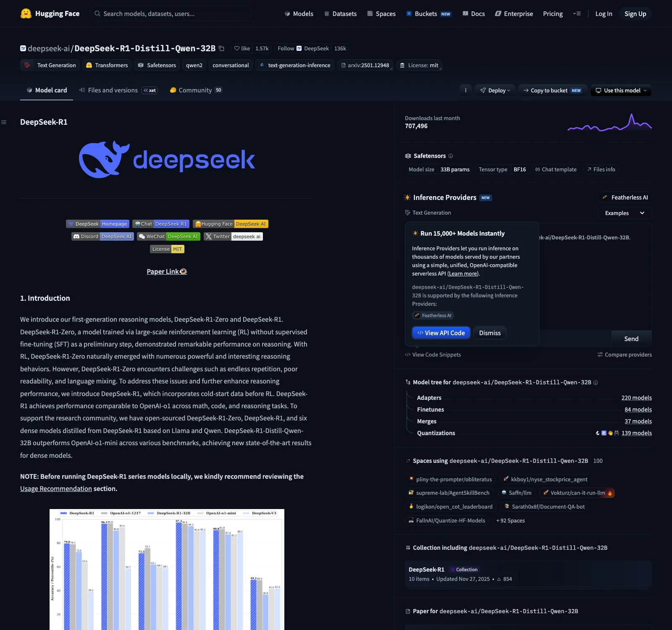672x630 pixels.
Task: Click the Send button
Action: (x=631, y=339)
